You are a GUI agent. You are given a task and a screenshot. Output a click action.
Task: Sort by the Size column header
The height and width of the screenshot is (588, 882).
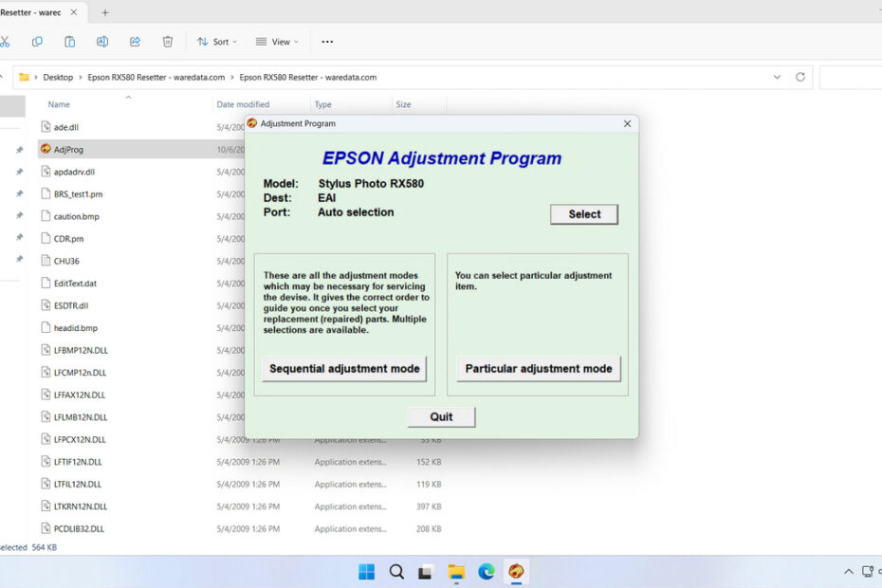coord(403,104)
